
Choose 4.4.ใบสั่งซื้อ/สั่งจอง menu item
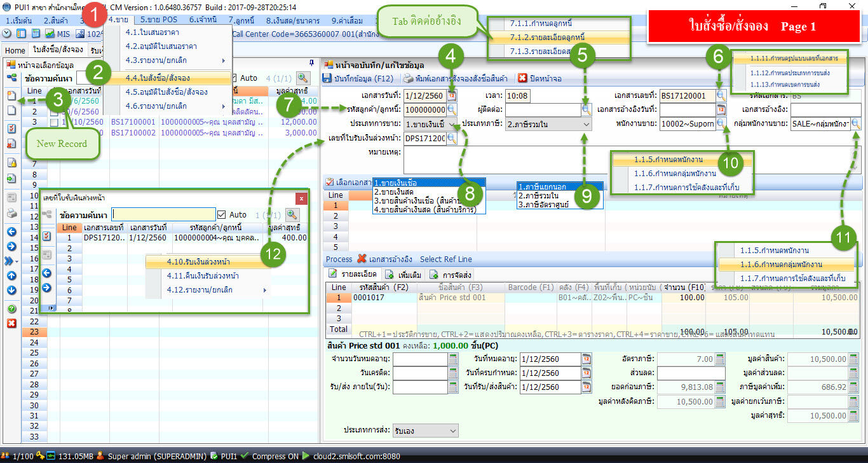click(167, 78)
